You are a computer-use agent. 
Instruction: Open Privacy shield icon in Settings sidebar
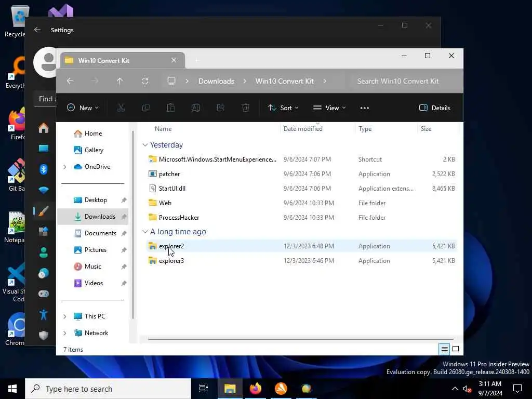click(44, 336)
